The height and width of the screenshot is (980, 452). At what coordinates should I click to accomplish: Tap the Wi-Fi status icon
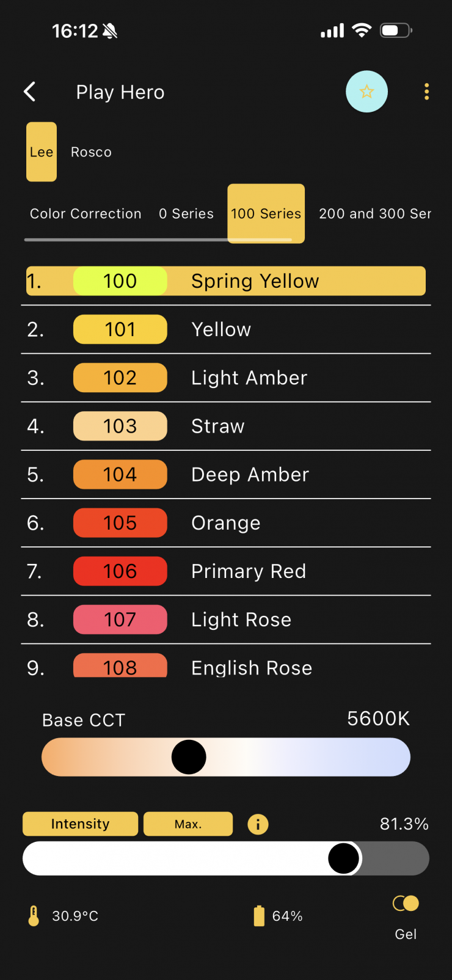(362, 31)
